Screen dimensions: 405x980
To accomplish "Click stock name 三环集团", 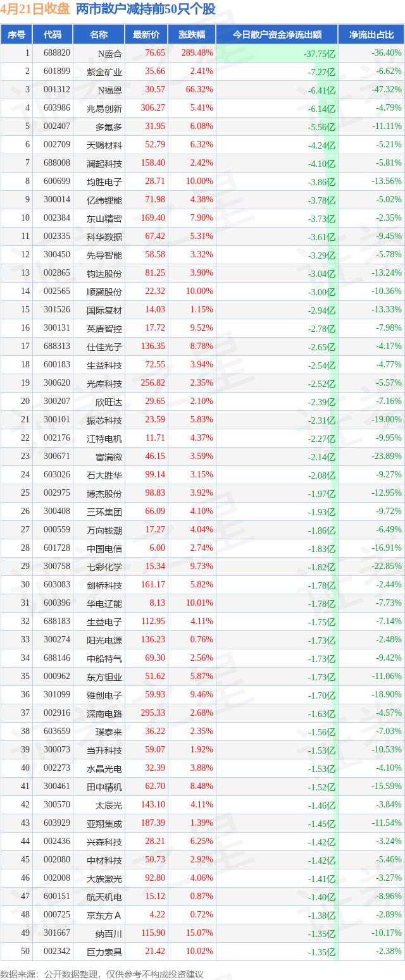I will [x=104, y=511].
